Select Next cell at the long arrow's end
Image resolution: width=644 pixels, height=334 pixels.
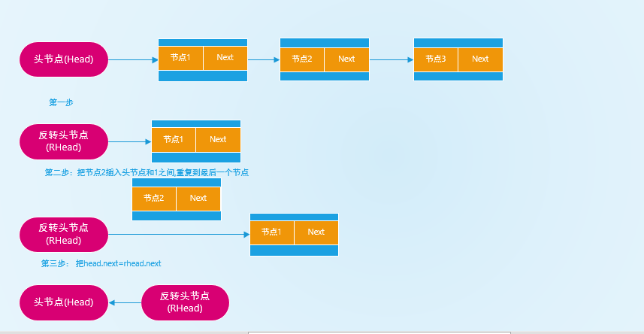[316, 232]
